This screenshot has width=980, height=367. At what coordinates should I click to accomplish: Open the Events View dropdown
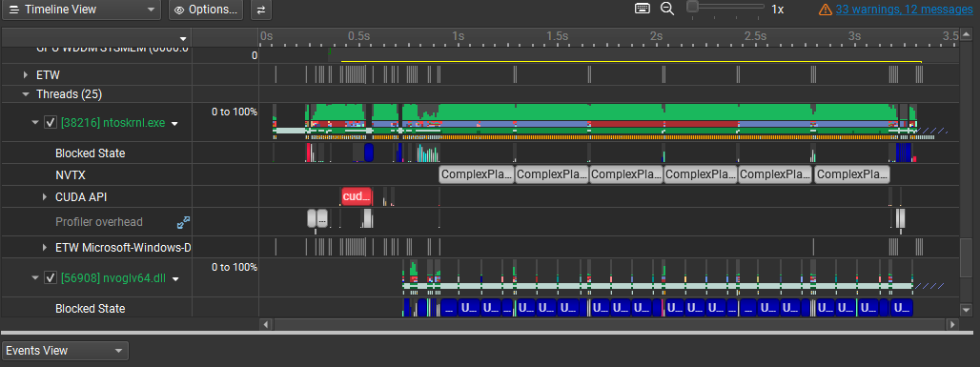65,351
